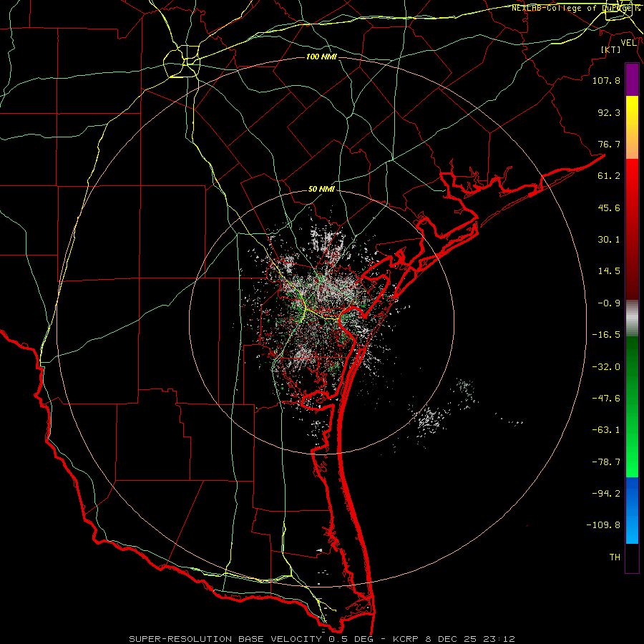Screen dimensions: 644x644
Task: Click the KCRP station identifier in caption
Action: (x=406, y=639)
